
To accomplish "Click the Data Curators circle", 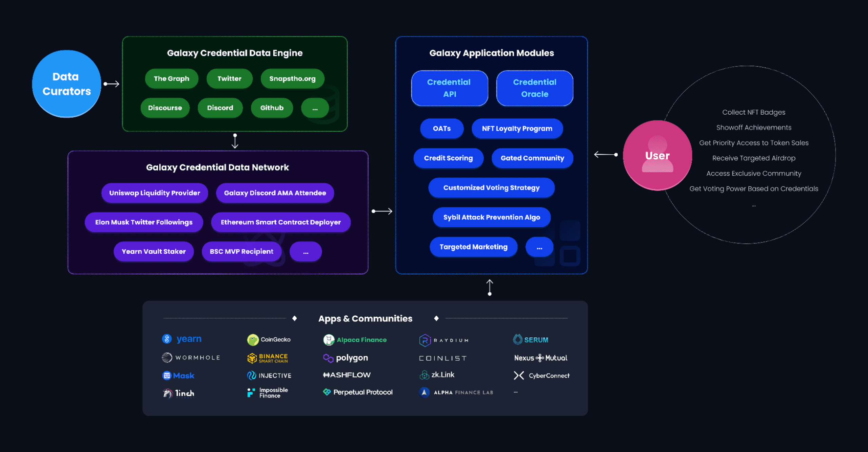I will pos(66,84).
